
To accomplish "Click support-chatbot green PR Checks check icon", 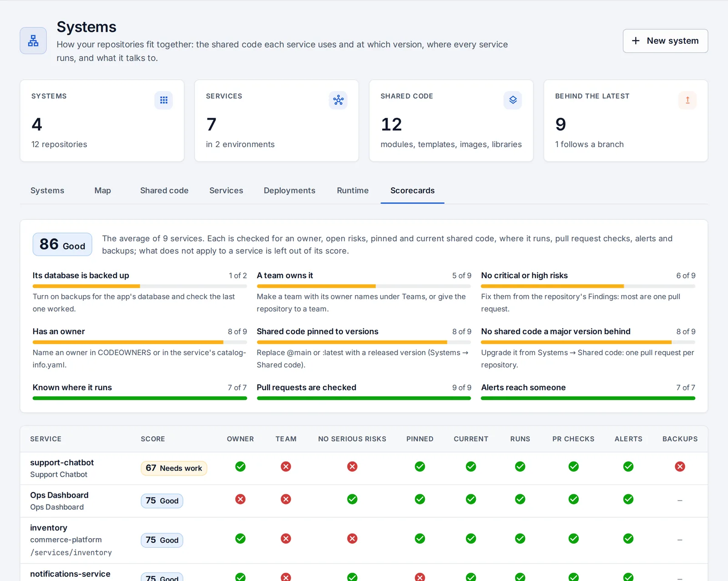I will 573,466.
